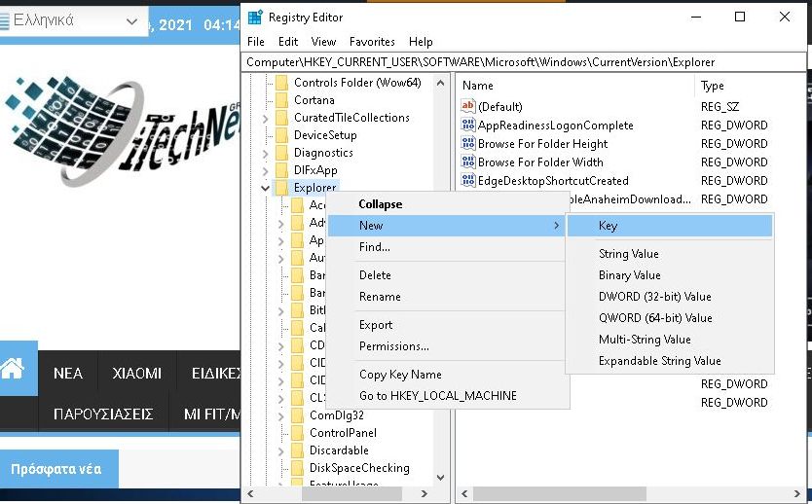Choose Export in the context menu
Viewport: 812px width, 504px height.
coord(446,324)
